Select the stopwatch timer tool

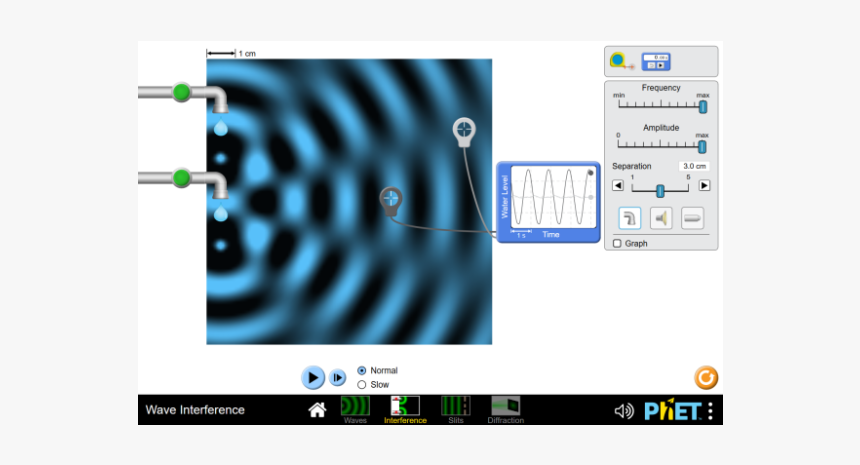656,61
